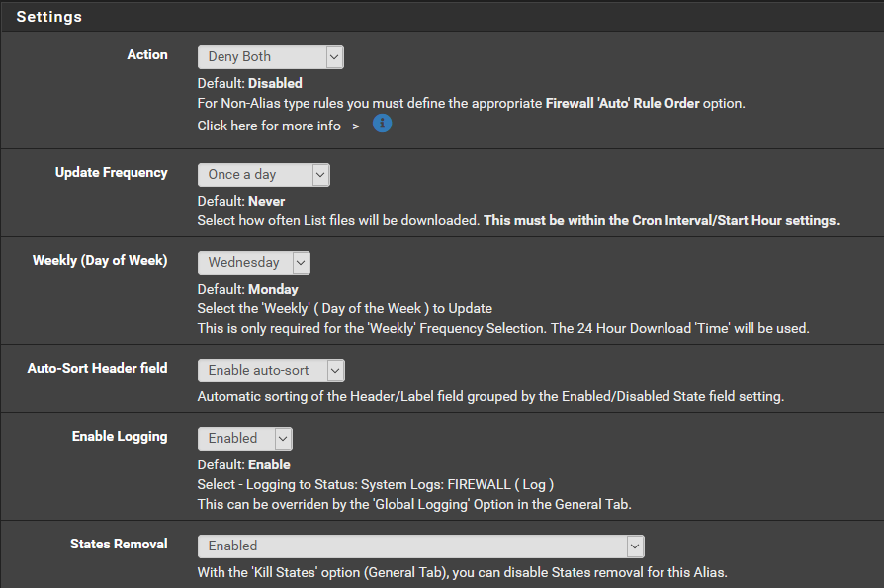Viewport: 884px width, 588px height.
Task: Click the States Removal label
Action: 120,543
